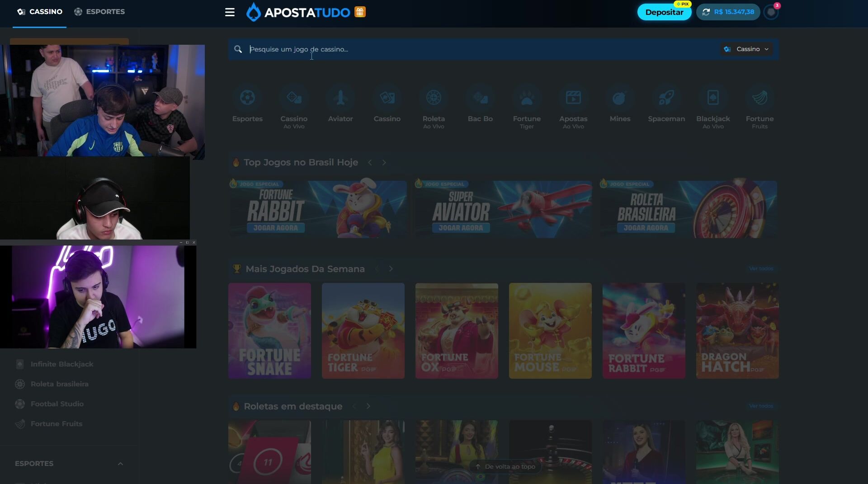Open the roulette thumbnail showing number 11
This screenshot has height=484, width=868.
point(269,452)
